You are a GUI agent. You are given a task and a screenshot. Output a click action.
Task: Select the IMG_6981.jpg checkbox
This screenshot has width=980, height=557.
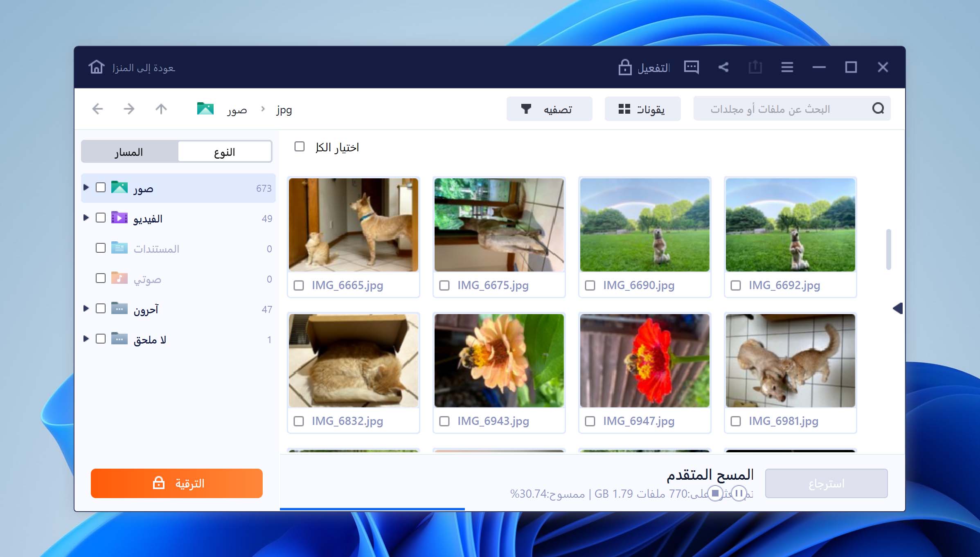[736, 421]
